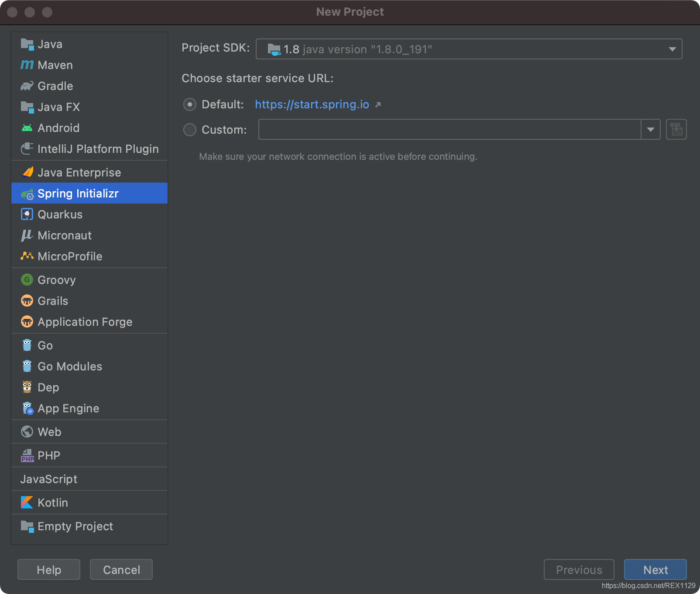The image size is (700, 594).
Task: Click the Java FX folder icon
Action: pos(27,107)
